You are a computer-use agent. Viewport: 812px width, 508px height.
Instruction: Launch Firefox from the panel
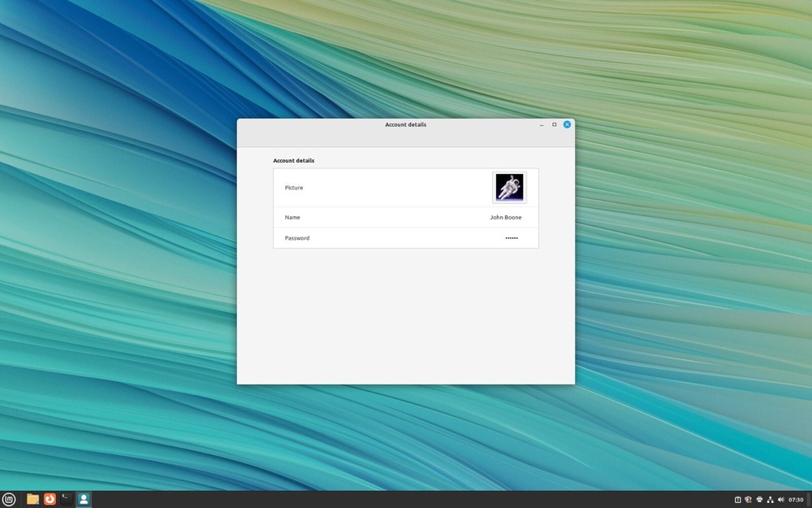tap(50, 500)
